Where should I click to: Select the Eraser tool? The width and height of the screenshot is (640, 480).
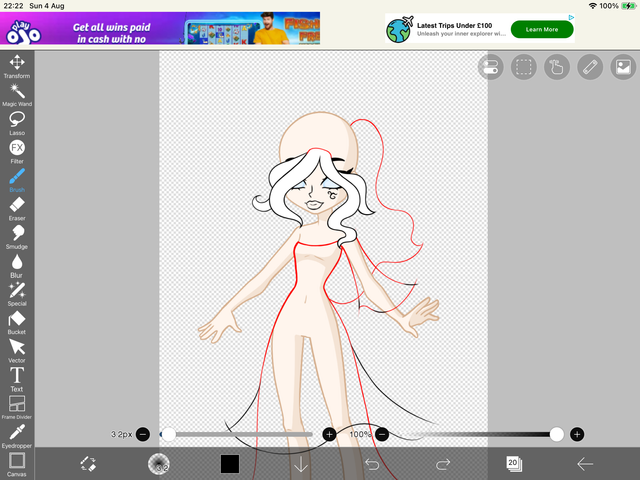coord(17,209)
